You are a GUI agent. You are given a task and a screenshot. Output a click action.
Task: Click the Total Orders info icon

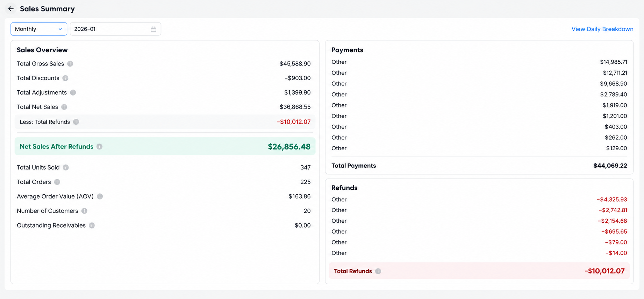point(57,182)
